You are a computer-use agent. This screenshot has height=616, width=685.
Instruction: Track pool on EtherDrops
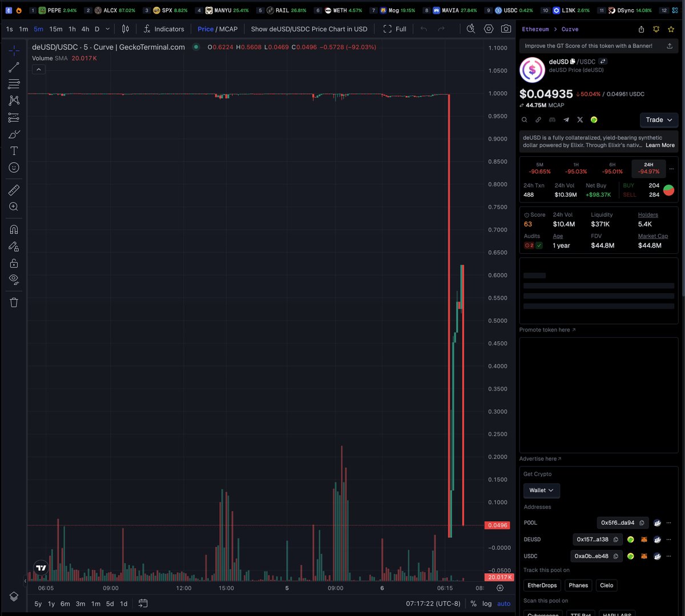[x=542, y=585]
